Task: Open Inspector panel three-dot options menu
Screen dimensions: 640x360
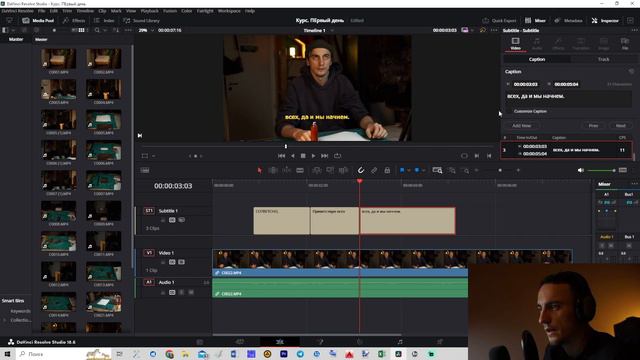Action: [x=634, y=30]
